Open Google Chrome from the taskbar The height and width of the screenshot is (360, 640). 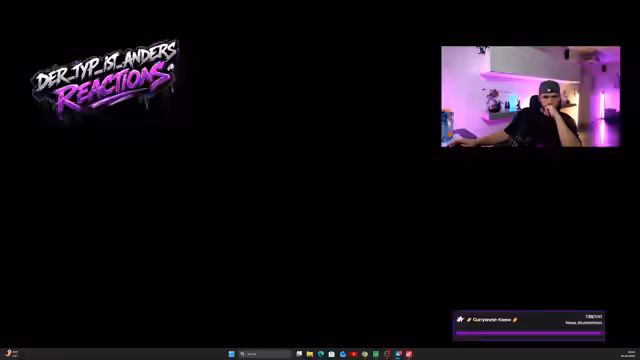364,354
